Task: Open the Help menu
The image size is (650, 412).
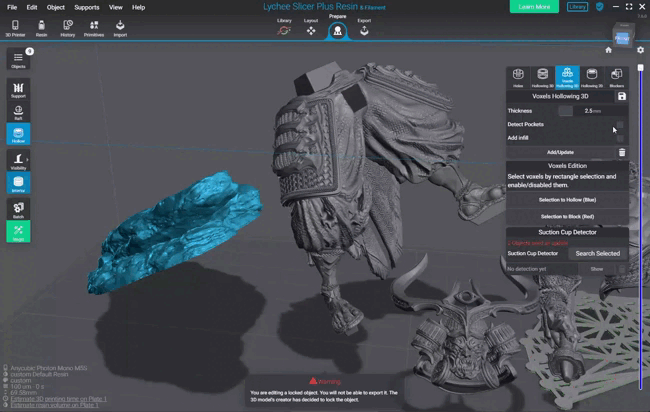Action: [138, 7]
